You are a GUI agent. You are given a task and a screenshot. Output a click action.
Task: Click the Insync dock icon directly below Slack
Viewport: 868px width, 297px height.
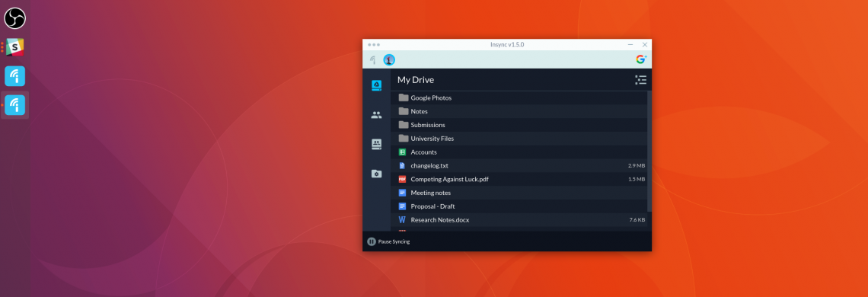click(x=15, y=76)
